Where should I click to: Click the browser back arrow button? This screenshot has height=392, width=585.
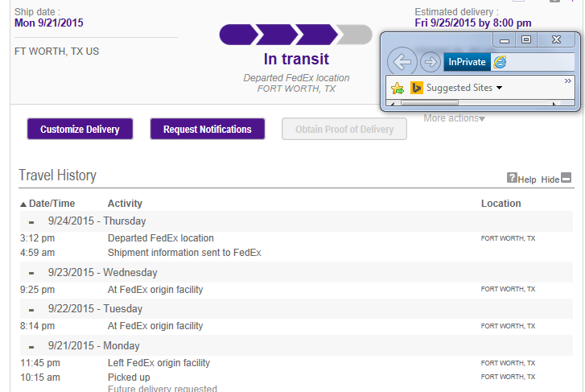tap(402, 62)
